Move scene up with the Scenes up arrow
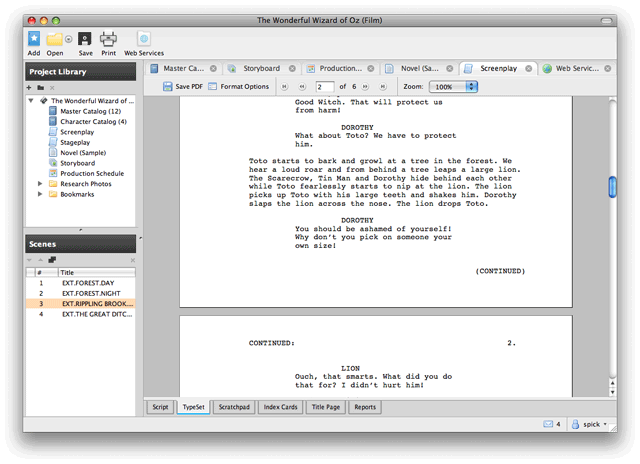Image resolution: width=640 pixels, height=464 pixels. click(x=40, y=260)
